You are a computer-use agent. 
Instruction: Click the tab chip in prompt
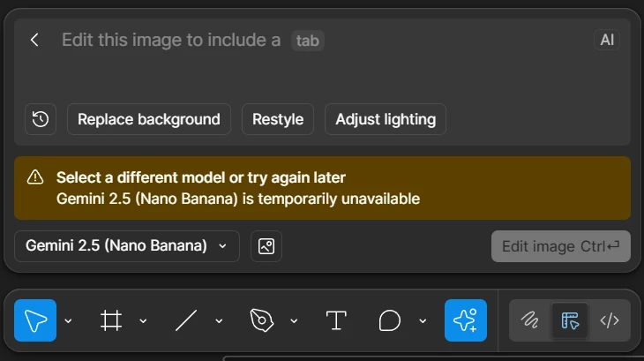308,41
